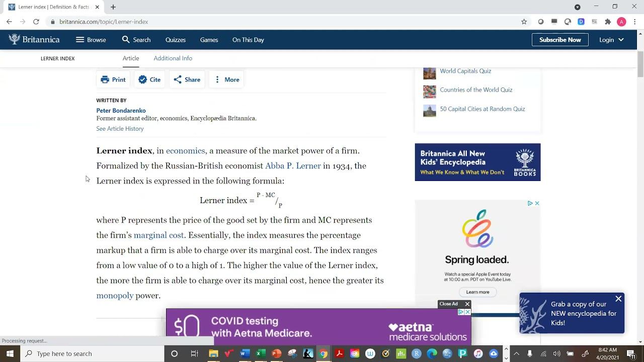Open Microsoft Edge from the taskbar
This screenshot has width=644, height=362.
[x=432, y=353]
